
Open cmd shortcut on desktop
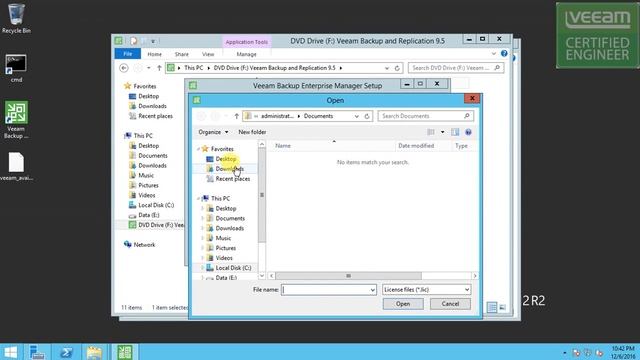point(16,68)
